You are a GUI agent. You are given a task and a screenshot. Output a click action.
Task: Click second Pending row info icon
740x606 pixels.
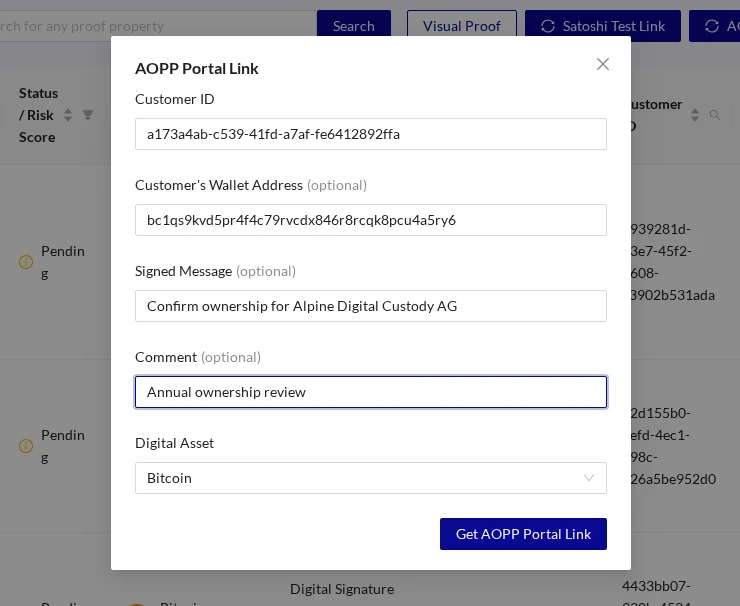pyautogui.click(x=25, y=446)
